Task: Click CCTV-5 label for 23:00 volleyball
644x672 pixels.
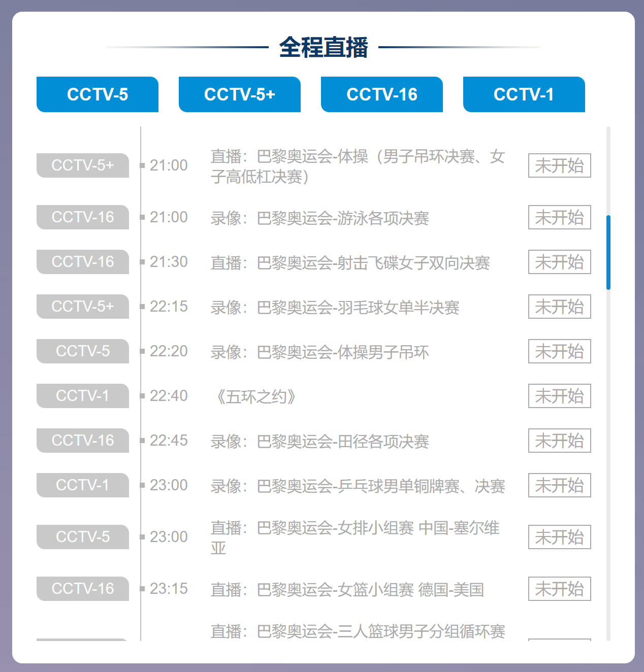Action: [x=83, y=537]
